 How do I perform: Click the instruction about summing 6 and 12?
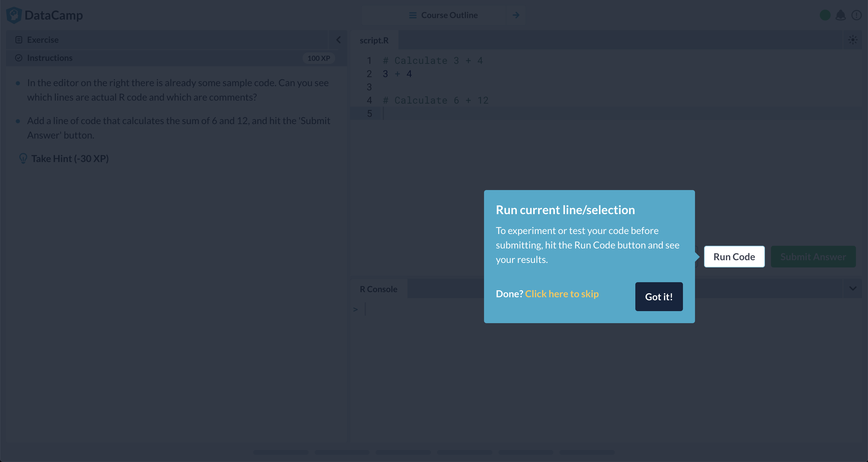(179, 128)
